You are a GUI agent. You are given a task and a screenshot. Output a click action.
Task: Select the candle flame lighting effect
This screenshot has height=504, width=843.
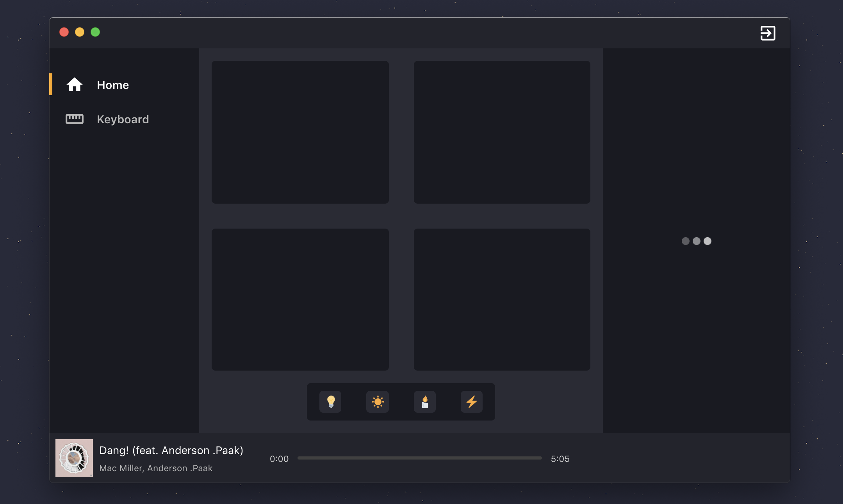425,402
